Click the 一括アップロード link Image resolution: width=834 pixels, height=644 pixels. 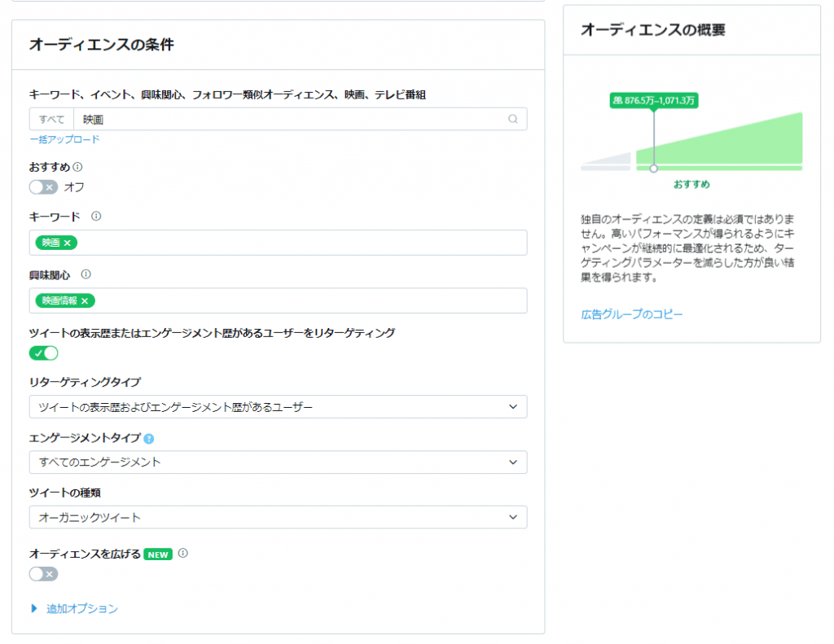point(64,138)
